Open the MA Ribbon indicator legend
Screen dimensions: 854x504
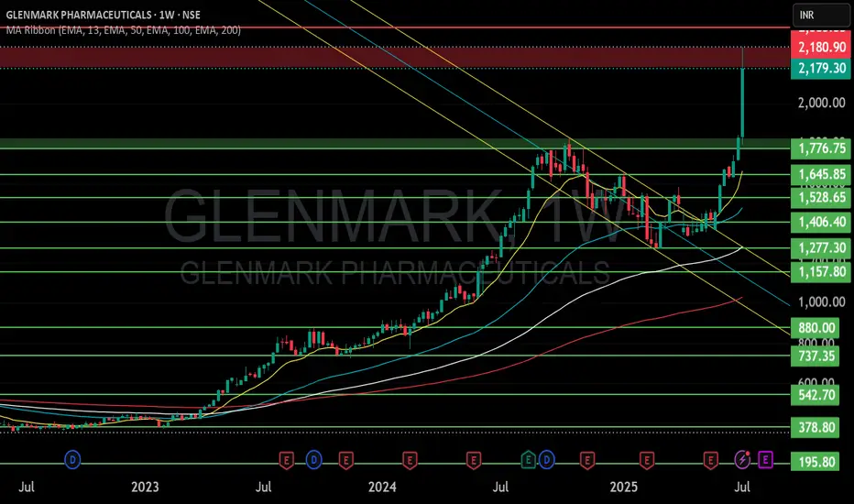(123, 30)
